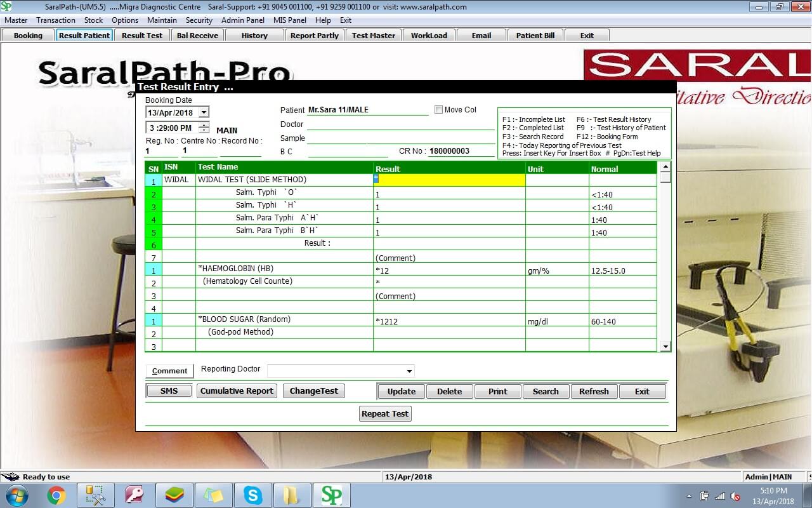Screen dimensions: 812x508
Task: Click the Comment button
Action: coord(169,371)
